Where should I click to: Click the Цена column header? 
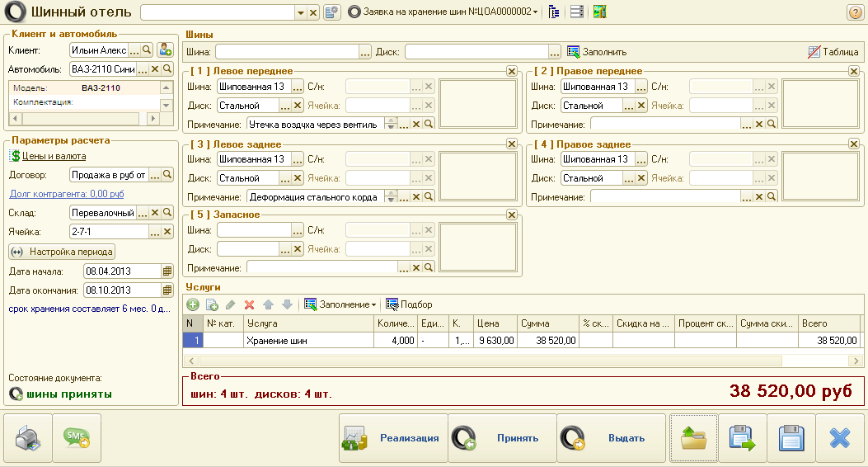495,323
